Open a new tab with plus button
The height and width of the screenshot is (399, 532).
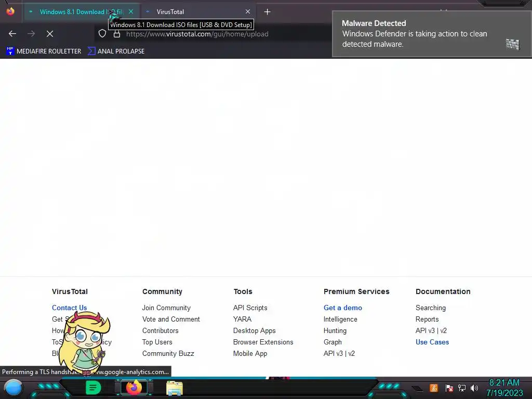click(x=268, y=12)
